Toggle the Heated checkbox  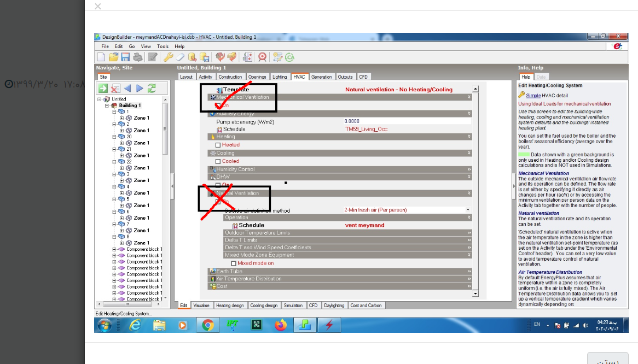pyautogui.click(x=218, y=145)
